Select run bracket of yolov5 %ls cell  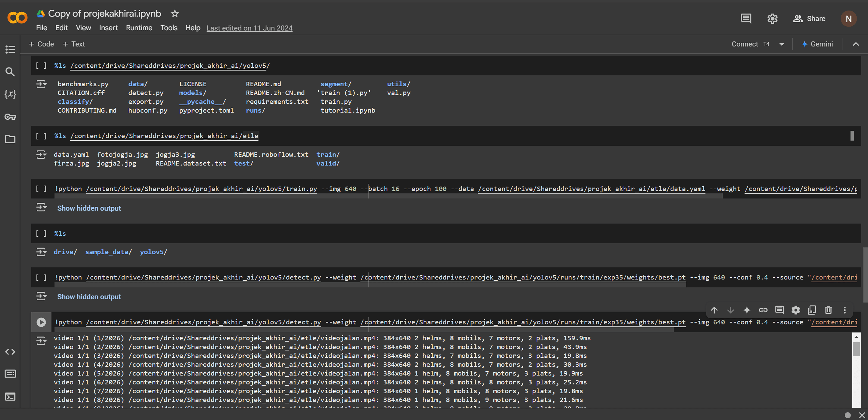coord(41,65)
